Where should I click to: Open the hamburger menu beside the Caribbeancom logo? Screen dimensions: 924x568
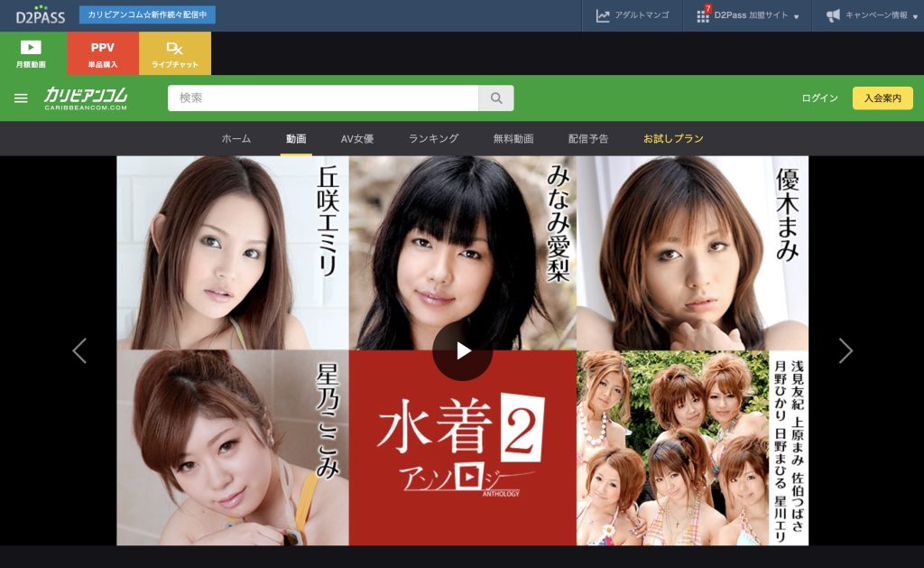point(21,98)
